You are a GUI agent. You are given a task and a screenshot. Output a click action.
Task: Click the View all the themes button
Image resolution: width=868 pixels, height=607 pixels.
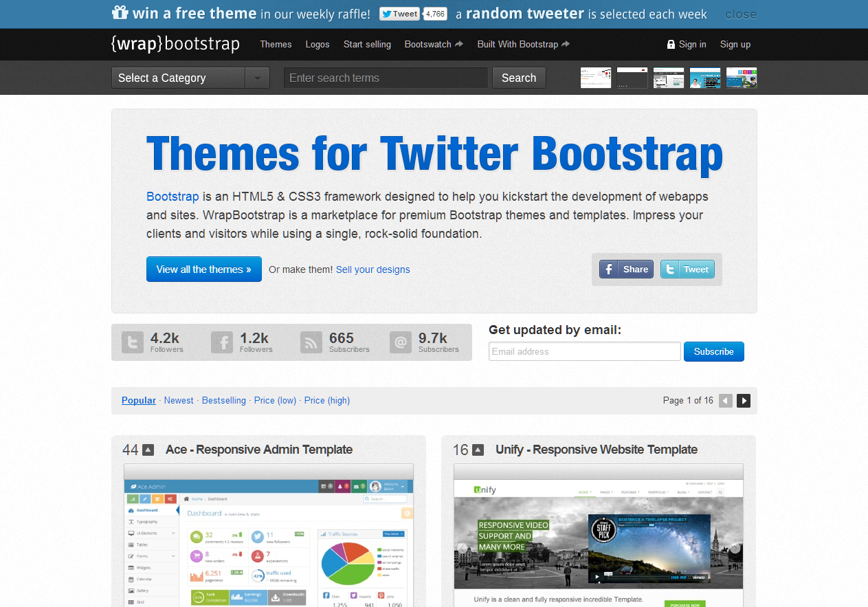[x=204, y=269]
